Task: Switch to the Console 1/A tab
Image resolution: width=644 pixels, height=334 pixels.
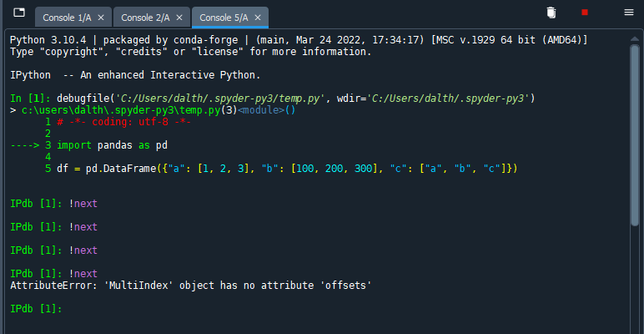Action: (67, 18)
